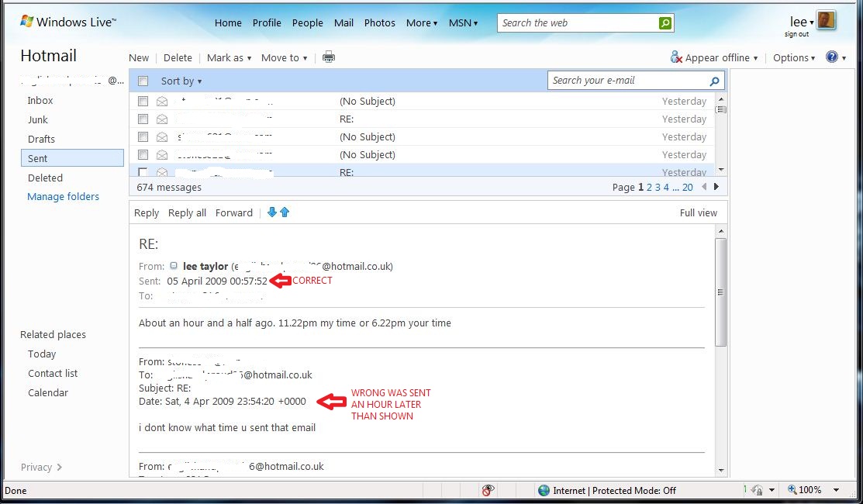Click Reply all in the reading pane
863x504 pixels.
coord(187,212)
